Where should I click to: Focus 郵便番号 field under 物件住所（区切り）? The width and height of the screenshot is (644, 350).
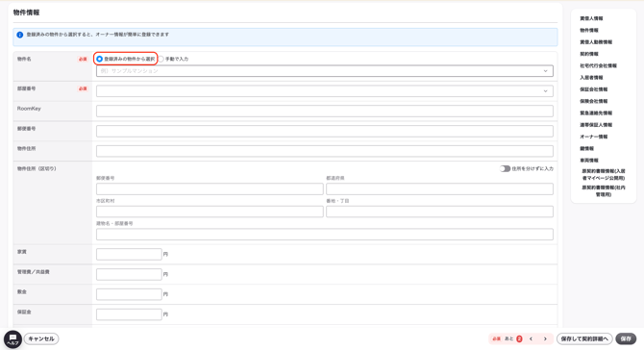click(x=210, y=189)
